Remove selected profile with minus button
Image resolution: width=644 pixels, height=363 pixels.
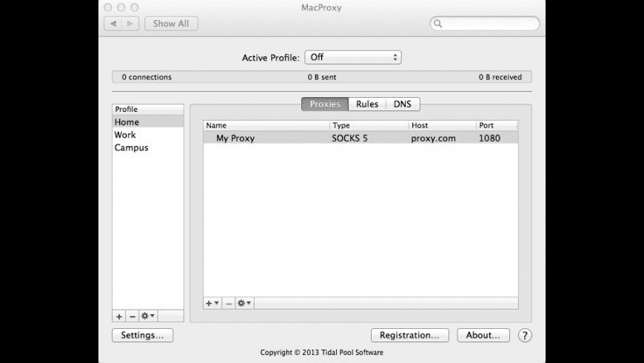[x=133, y=316]
